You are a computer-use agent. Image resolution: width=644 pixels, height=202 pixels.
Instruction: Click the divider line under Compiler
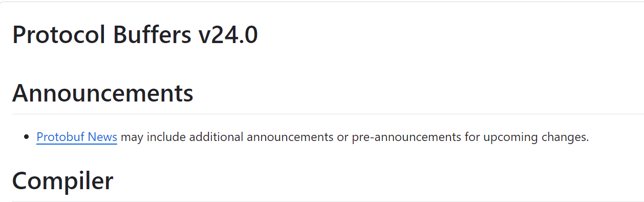[x=328, y=201]
